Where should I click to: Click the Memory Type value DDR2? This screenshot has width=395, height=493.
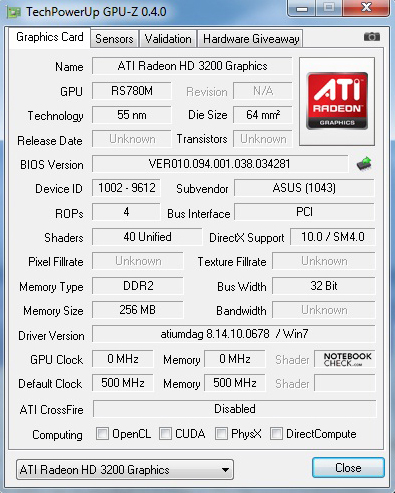pyautogui.click(x=138, y=286)
